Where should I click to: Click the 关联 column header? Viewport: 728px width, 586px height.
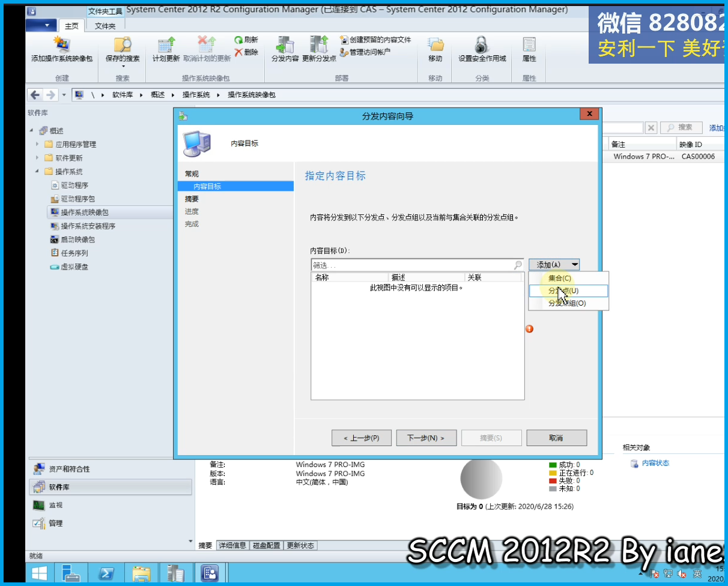493,277
